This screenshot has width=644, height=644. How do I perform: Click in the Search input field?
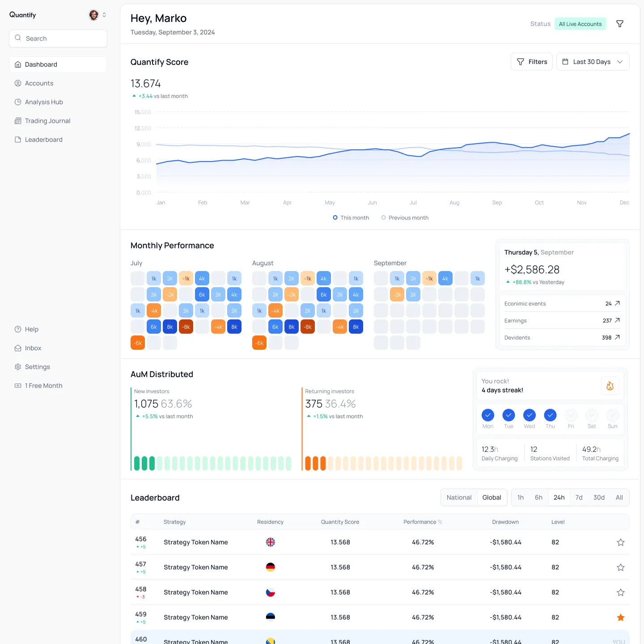click(x=58, y=38)
